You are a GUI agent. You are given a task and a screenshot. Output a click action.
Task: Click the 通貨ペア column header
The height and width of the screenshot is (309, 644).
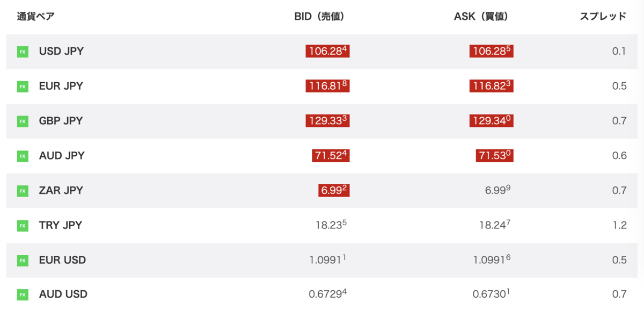pyautogui.click(x=35, y=16)
